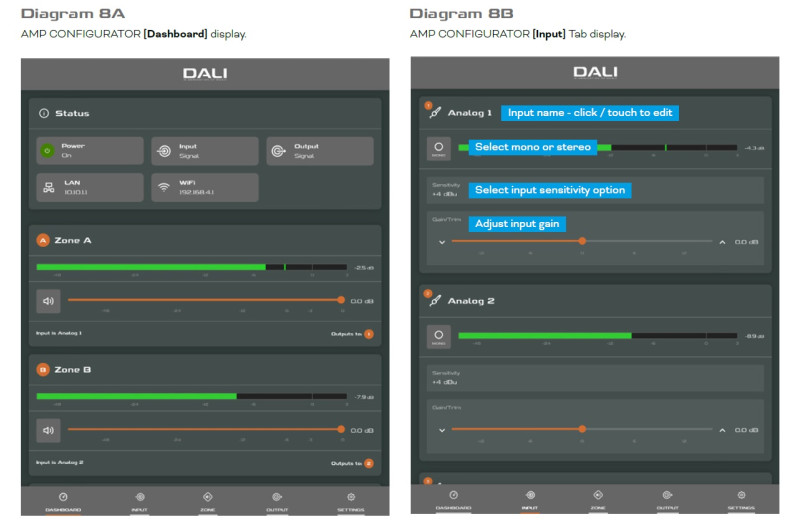Click the Analog 1 gain 0.0 dB value
This screenshot has width=805, height=522.
pos(746,242)
